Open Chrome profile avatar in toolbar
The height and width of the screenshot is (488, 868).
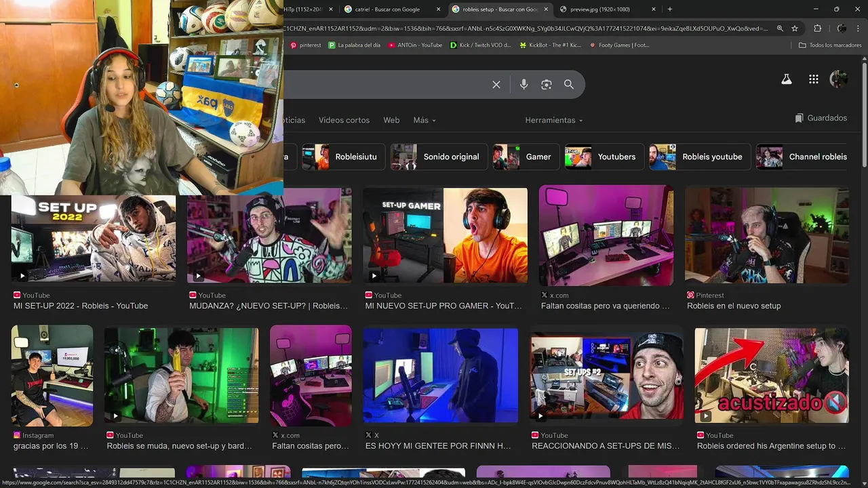[x=842, y=28]
